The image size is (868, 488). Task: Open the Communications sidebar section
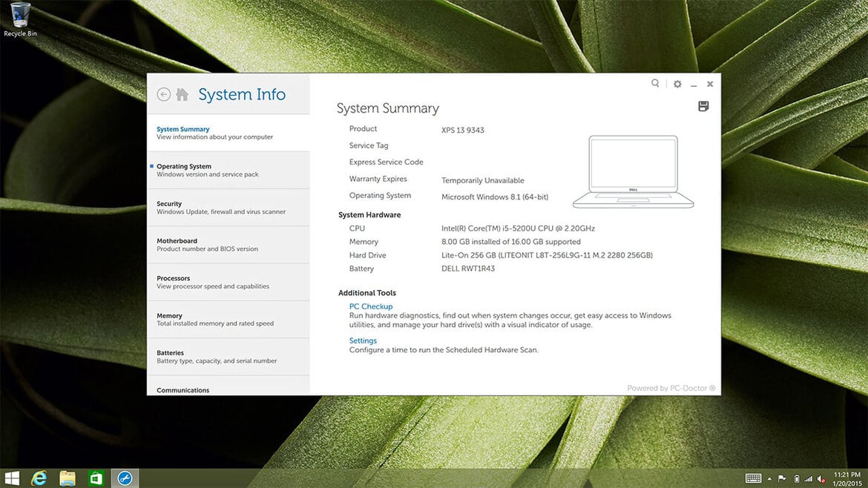pos(228,386)
